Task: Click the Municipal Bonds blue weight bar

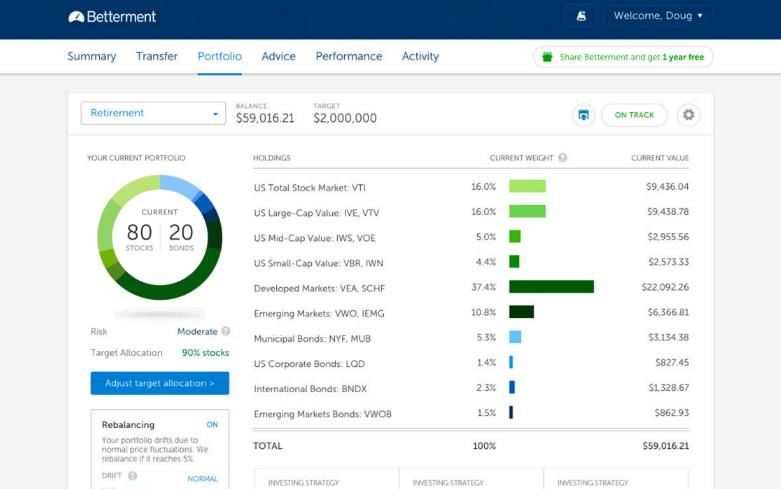Action: tap(515, 337)
